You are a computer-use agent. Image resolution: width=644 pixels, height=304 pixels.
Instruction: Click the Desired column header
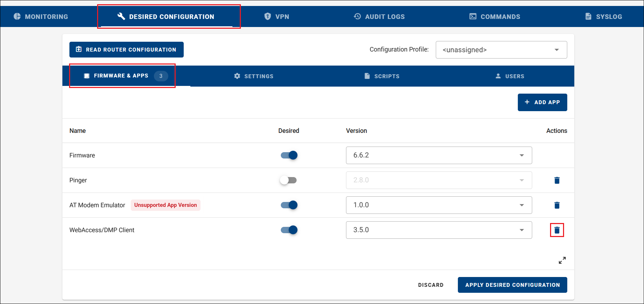click(x=289, y=131)
